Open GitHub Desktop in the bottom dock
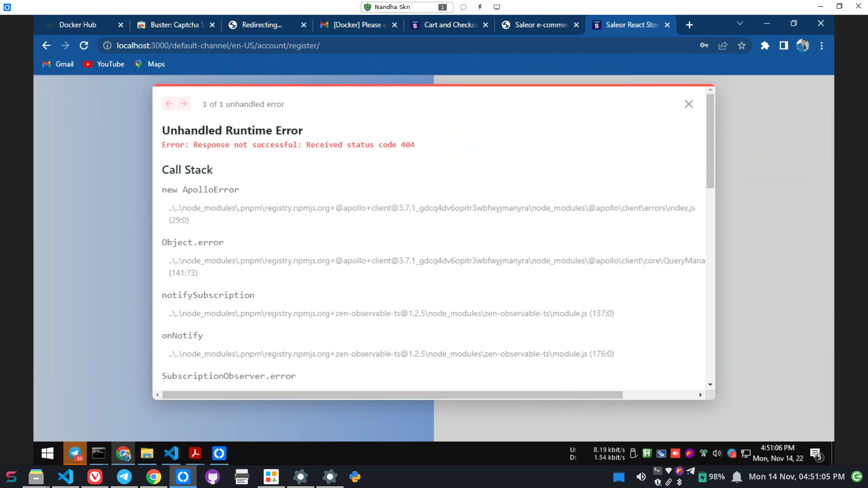 click(x=212, y=477)
